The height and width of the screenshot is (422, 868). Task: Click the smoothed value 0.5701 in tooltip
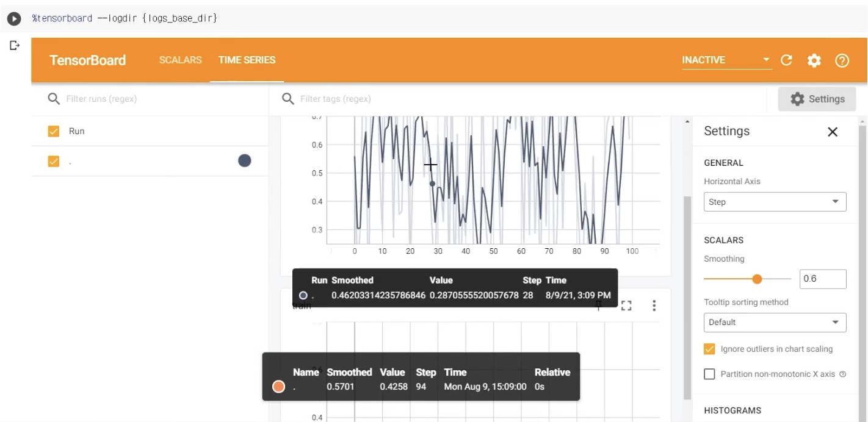click(341, 387)
